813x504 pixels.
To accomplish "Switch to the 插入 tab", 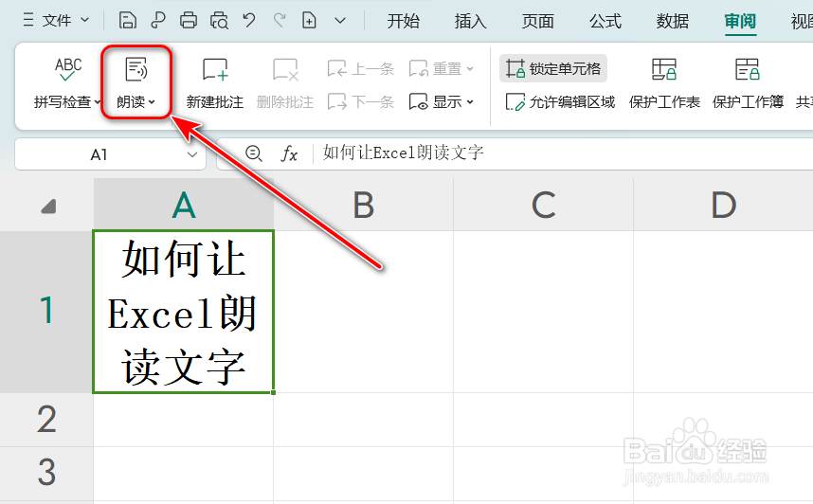I will 470,21.
